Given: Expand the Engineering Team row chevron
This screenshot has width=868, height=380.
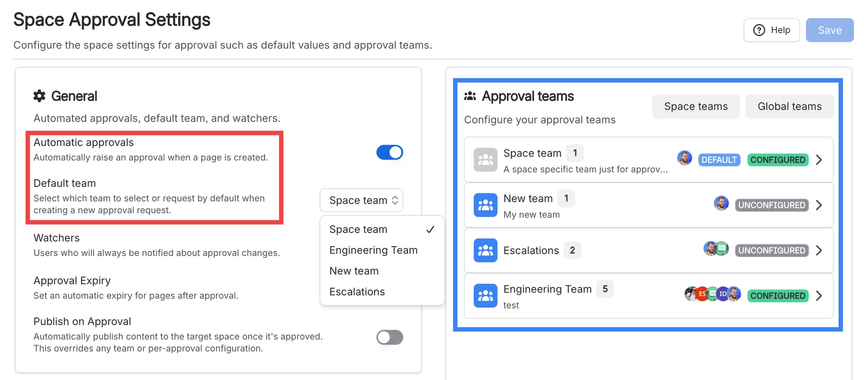Looking at the screenshot, I should coord(819,296).
